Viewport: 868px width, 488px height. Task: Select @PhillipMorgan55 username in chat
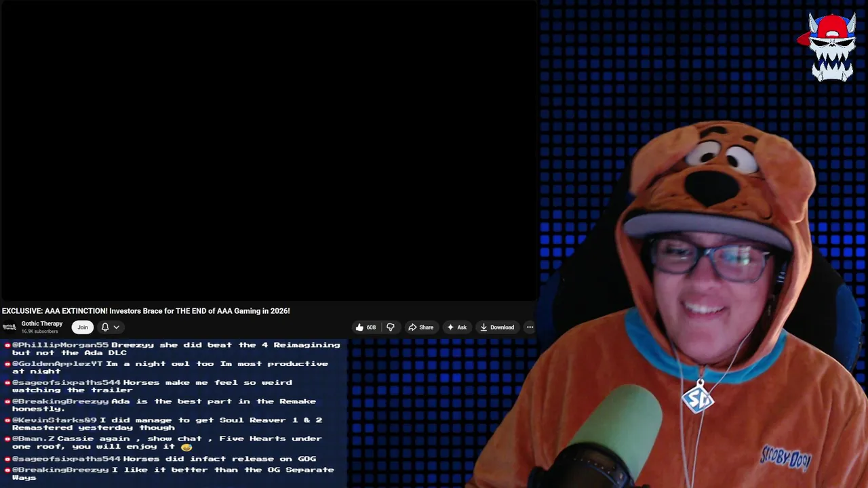[60, 345]
